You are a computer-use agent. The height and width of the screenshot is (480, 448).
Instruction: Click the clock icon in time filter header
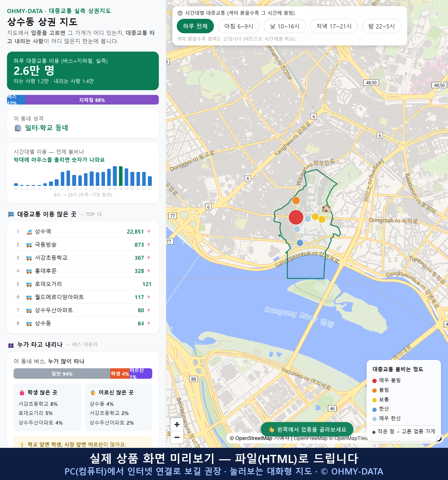click(180, 13)
